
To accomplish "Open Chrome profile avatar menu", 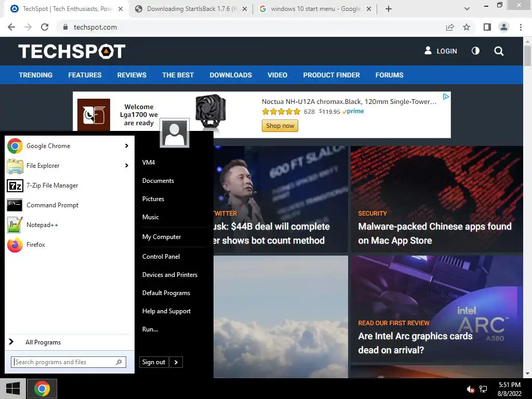I will coord(504,27).
